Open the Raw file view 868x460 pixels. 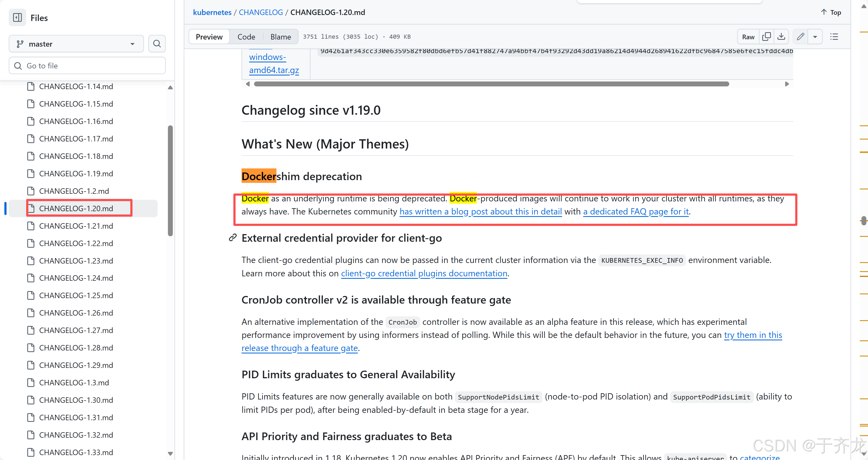coord(748,37)
